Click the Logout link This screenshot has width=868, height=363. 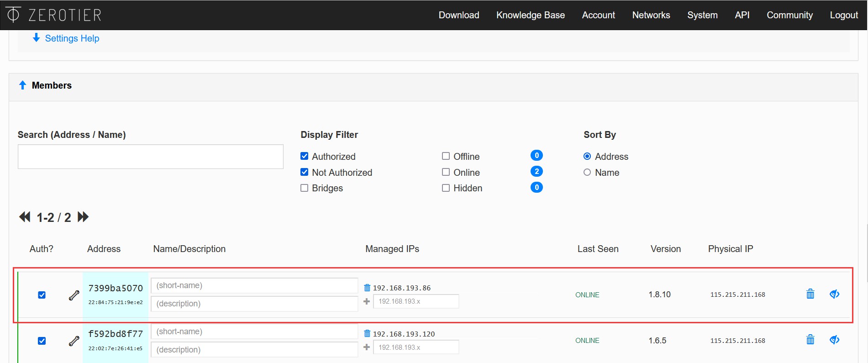coord(843,15)
